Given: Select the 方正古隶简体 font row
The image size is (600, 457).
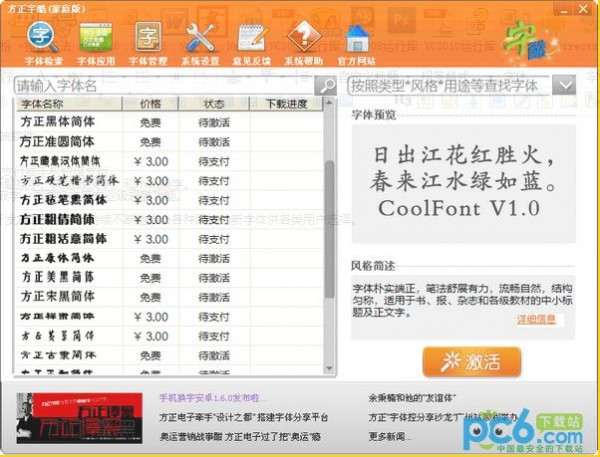Looking at the screenshot, I should pyautogui.click(x=170, y=356).
